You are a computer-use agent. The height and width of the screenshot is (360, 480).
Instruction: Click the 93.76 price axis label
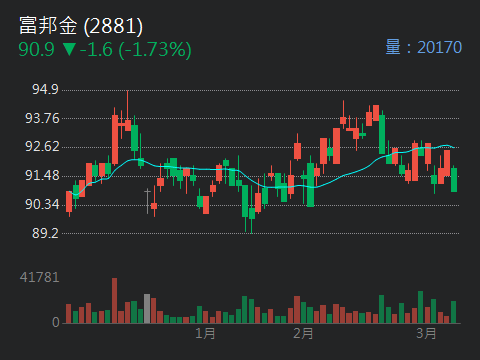pos(42,118)
